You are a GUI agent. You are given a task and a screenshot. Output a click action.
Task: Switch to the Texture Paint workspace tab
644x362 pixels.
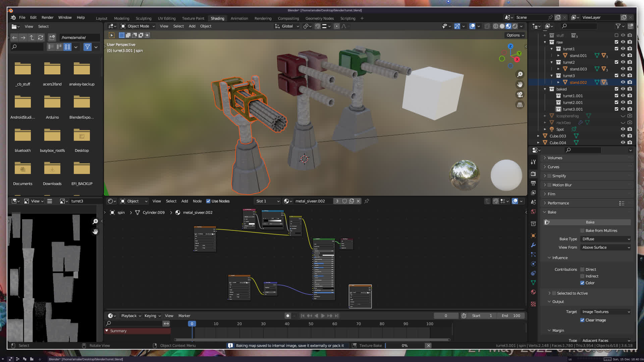point(193,18)
